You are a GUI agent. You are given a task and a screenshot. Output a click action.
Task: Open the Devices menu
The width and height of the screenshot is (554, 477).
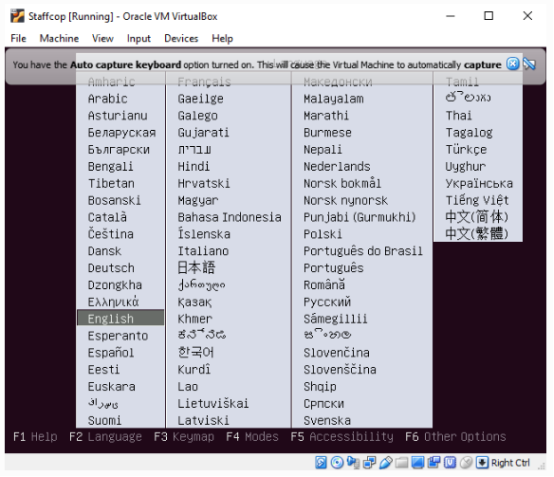pyautogui.click(x=181, y=38)
